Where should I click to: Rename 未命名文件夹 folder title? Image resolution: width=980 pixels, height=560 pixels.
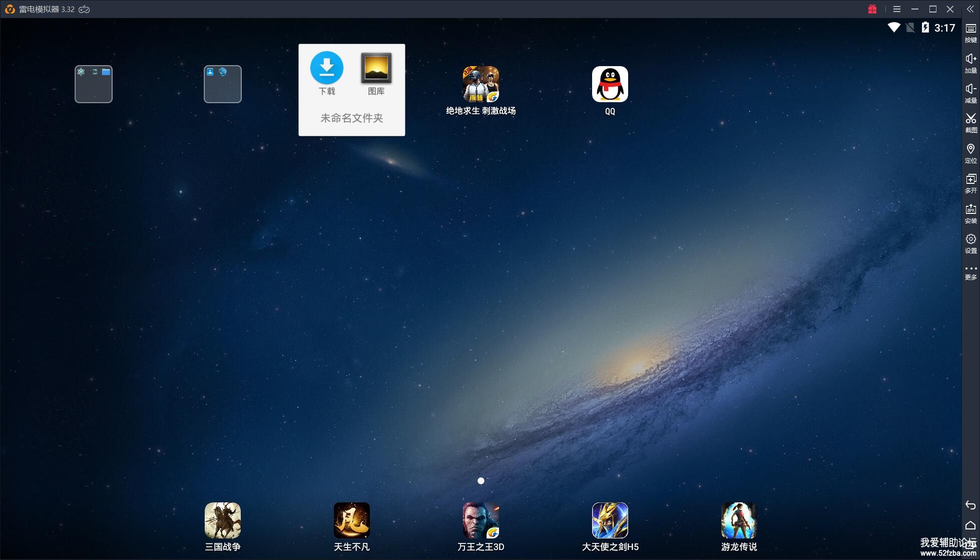[351, 118]
